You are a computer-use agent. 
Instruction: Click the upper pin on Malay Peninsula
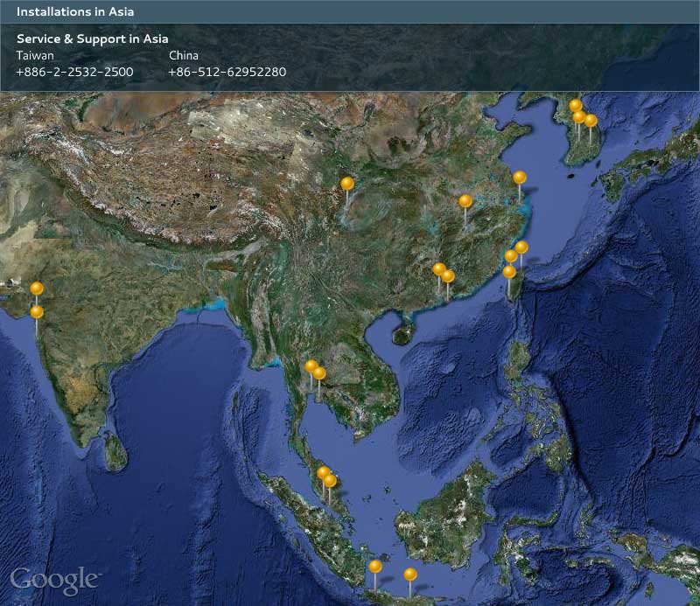(x=324, y=473)
